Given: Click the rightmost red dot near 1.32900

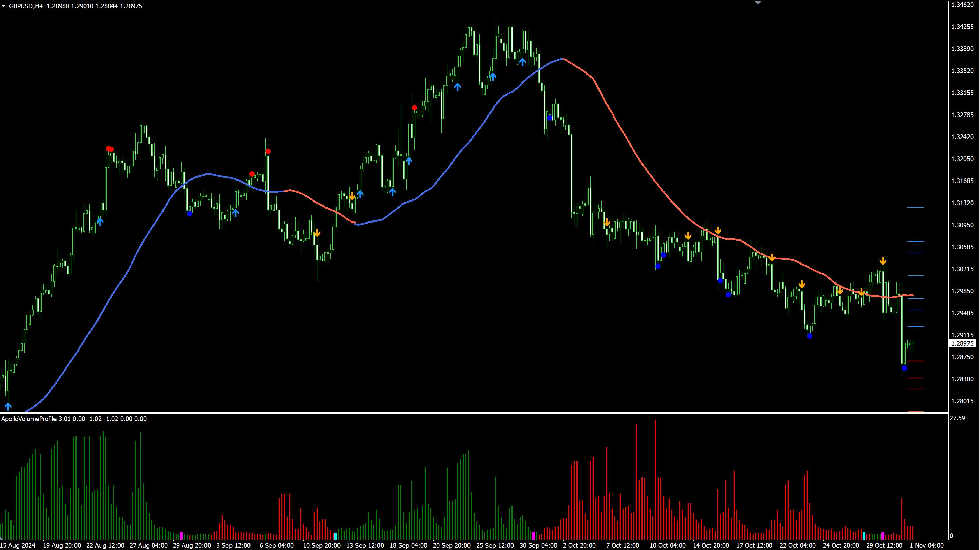Looking at the screenshot, I should tap(415, 108).
